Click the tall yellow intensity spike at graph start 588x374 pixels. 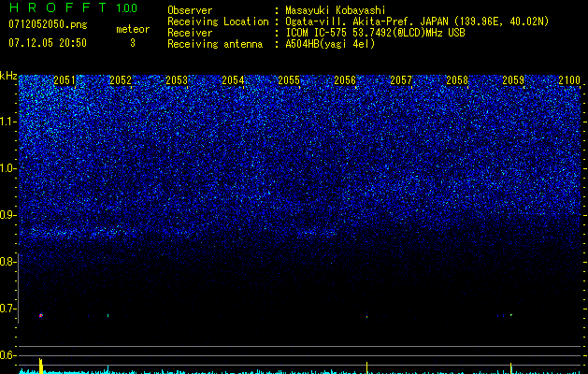(x=41, y=367)
